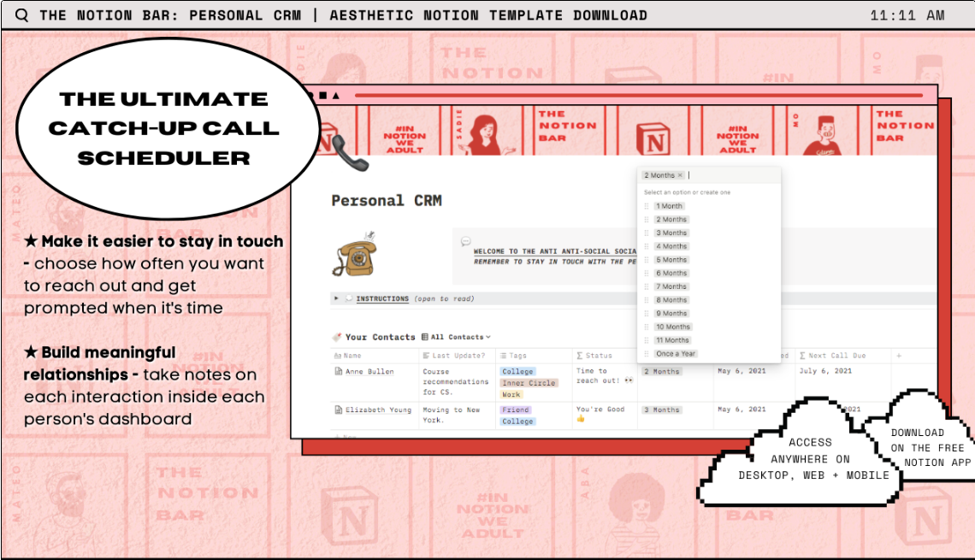975x560 pixels.
Task: Remove the 2 Months tag with its x
Action: (681, 175)
